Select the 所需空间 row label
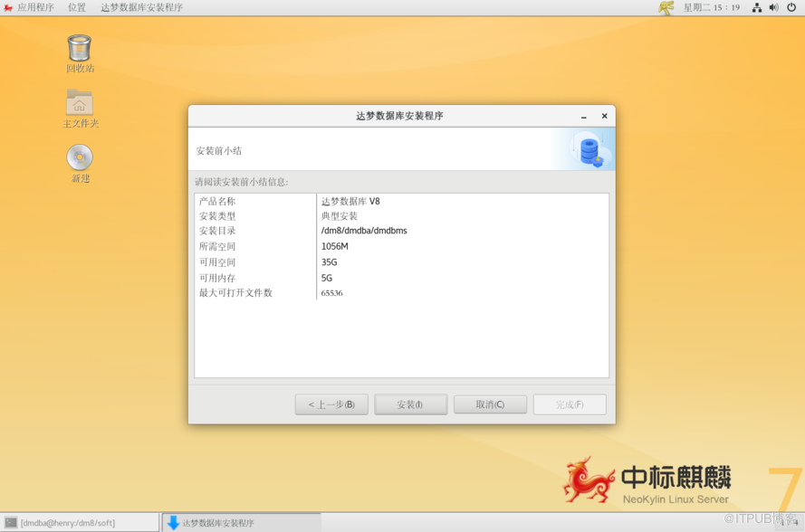This screenshot has width=805, height=532. [217, 246]
